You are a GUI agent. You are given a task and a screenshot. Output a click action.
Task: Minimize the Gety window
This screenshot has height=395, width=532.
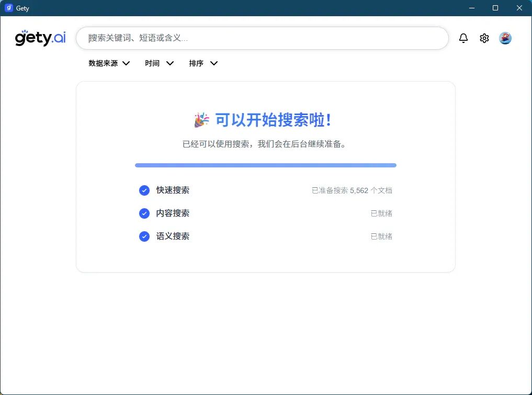tap(472, 8)
